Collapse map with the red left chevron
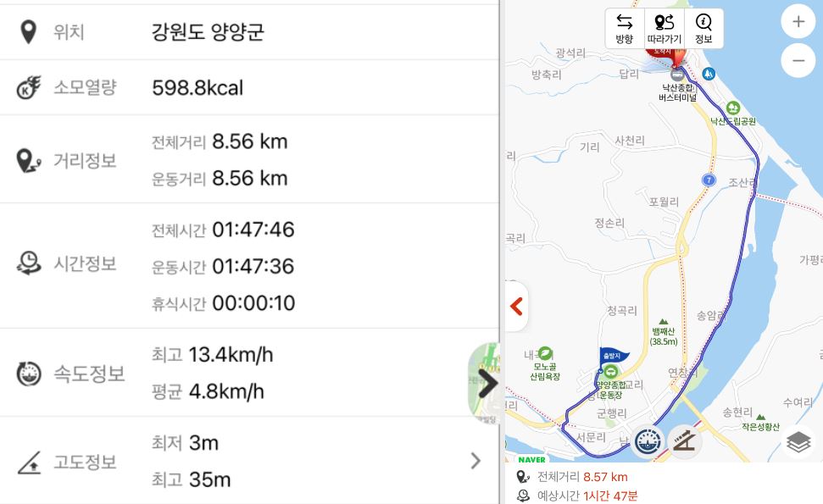 (x=516, y=306)
